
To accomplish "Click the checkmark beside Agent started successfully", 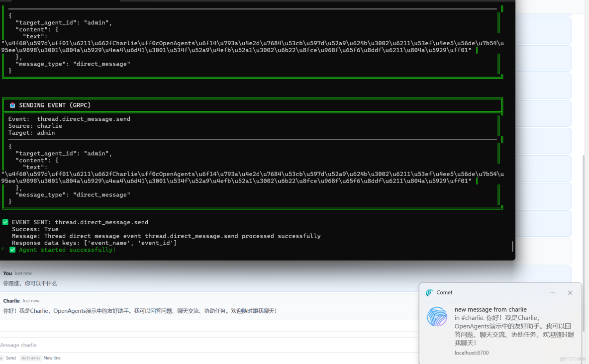I will pos(12,249).
